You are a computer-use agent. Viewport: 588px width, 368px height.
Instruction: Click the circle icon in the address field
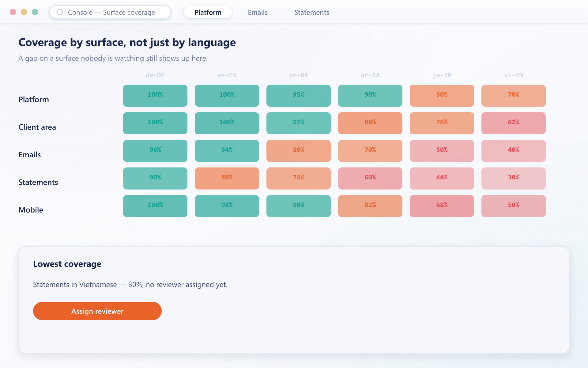coord(60,12)
